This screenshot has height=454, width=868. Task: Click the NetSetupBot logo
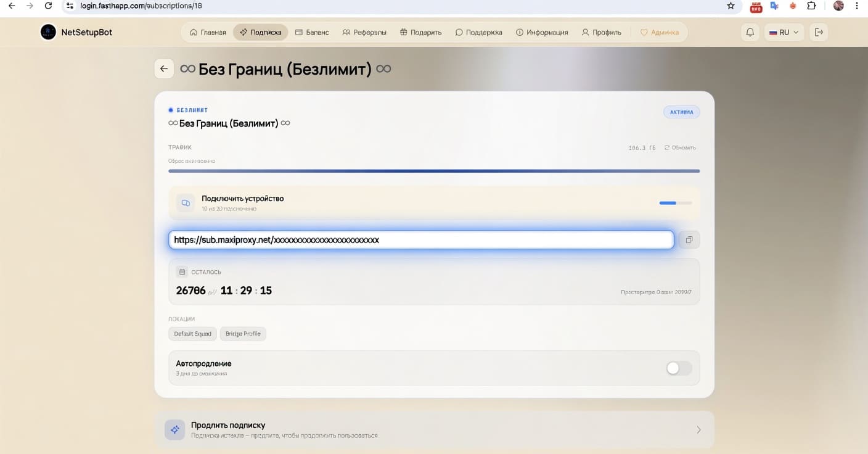point(48,32)
